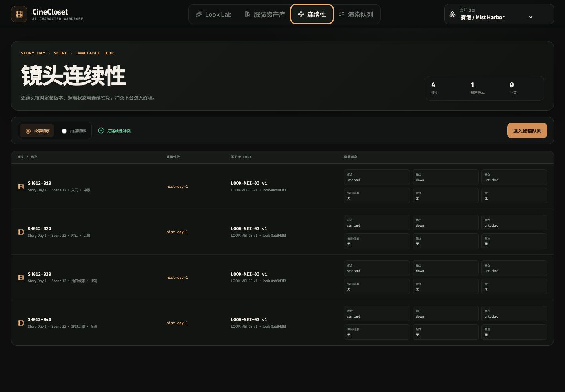Click the 备注 cell for SH012-020
The width and height of the screenshot is (565, 392).
514,241
